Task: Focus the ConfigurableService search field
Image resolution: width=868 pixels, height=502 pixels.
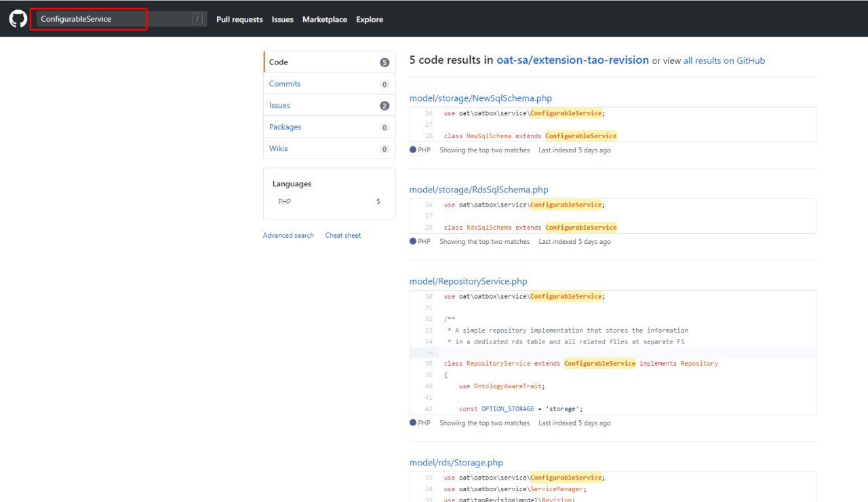Action: click(121, 19)
